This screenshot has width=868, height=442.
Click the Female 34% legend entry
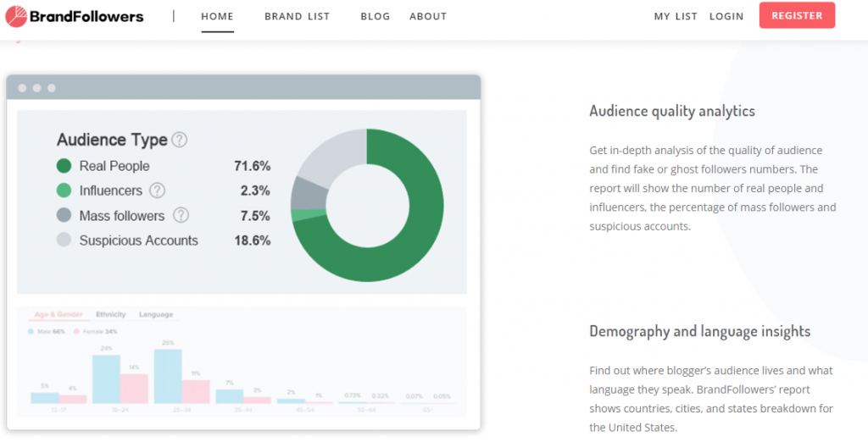(95, 331)
